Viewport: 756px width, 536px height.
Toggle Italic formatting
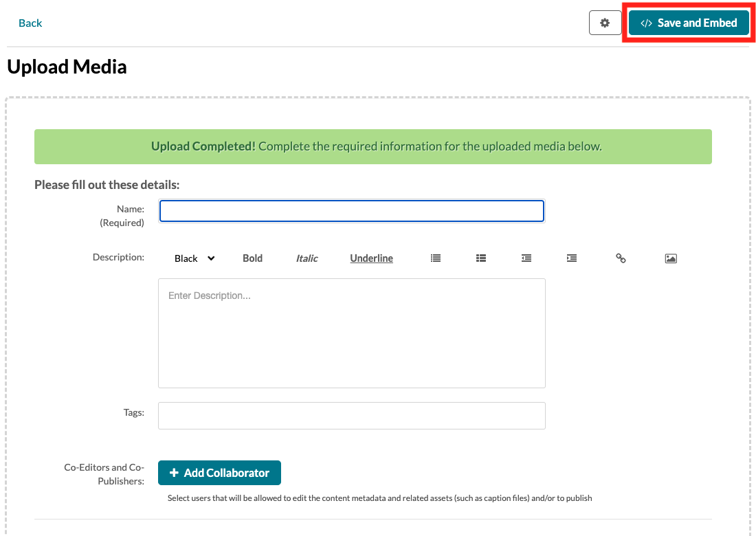[307, 258]
